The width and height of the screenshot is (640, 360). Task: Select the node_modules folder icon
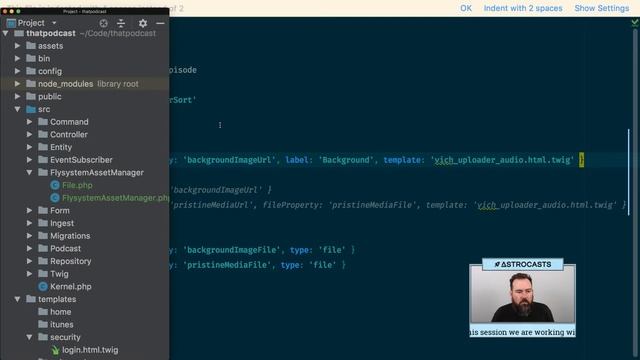tap(31, 84)
